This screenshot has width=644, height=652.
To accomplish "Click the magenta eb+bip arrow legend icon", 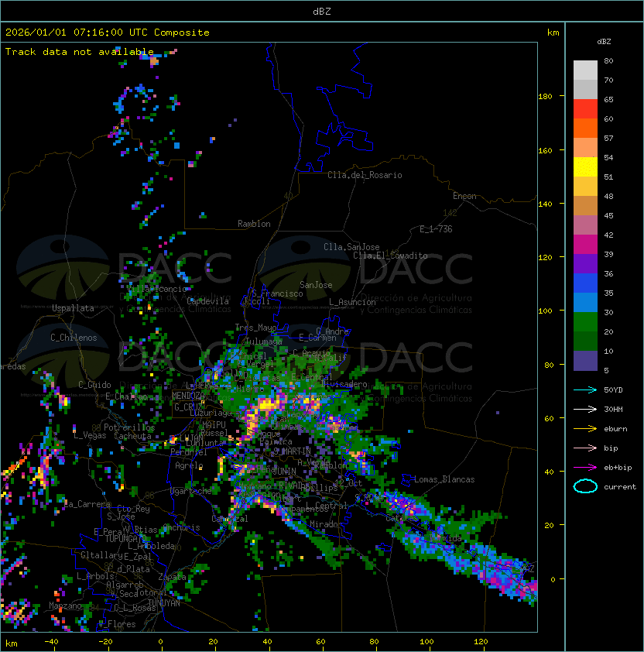I will click(x=585, y=468).
